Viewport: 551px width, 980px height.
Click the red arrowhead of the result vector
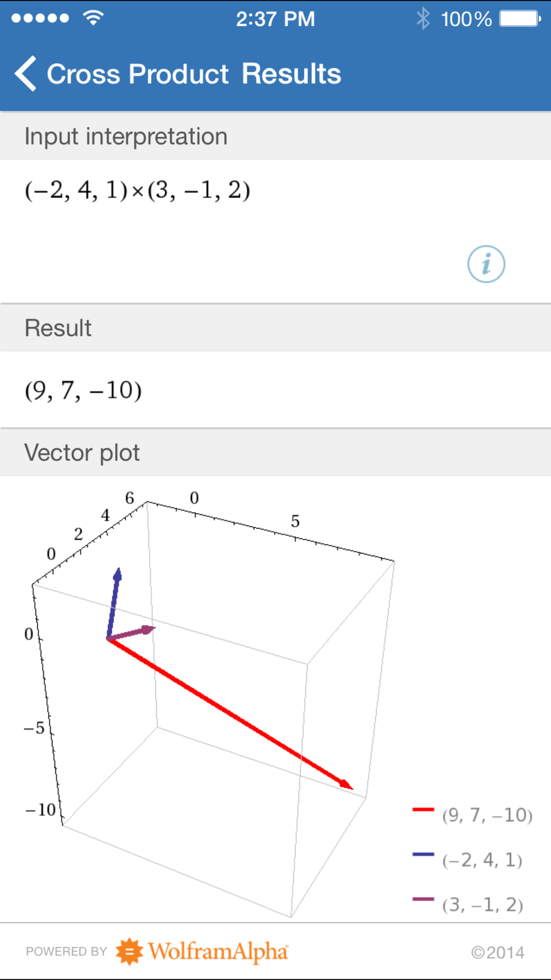point(345,784)
